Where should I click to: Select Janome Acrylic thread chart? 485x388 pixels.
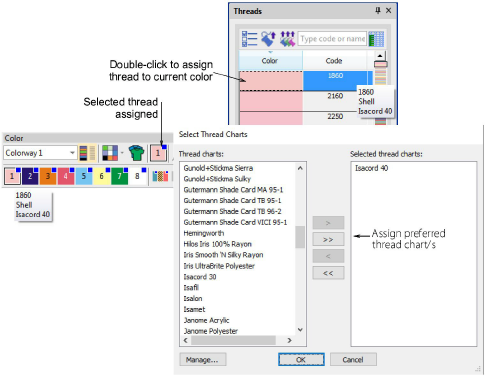coord(206,320)
